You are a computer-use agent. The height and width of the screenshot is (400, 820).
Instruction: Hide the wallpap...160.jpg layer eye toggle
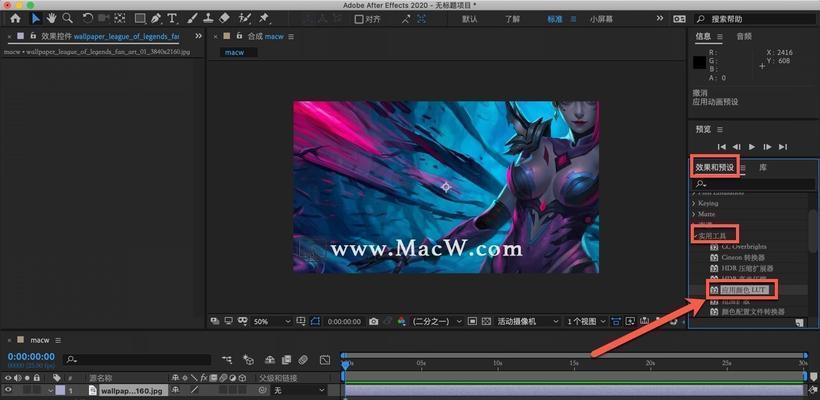[8, 390]
